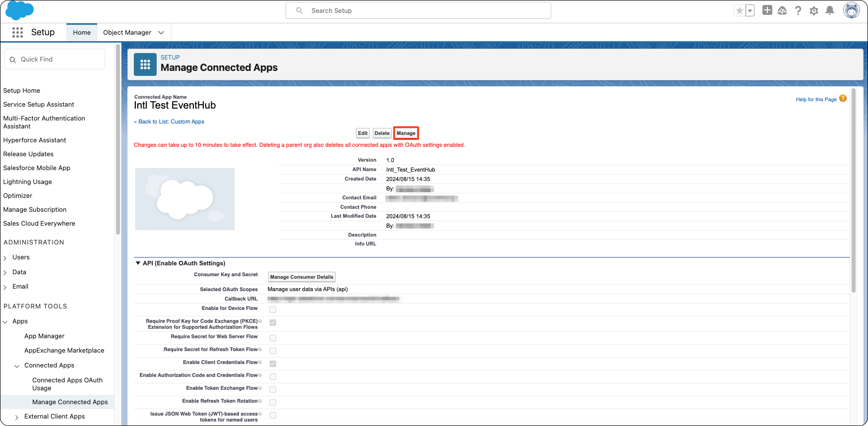Open the App Launcher grid icon

pyautogui.click(x=17, y=32)
